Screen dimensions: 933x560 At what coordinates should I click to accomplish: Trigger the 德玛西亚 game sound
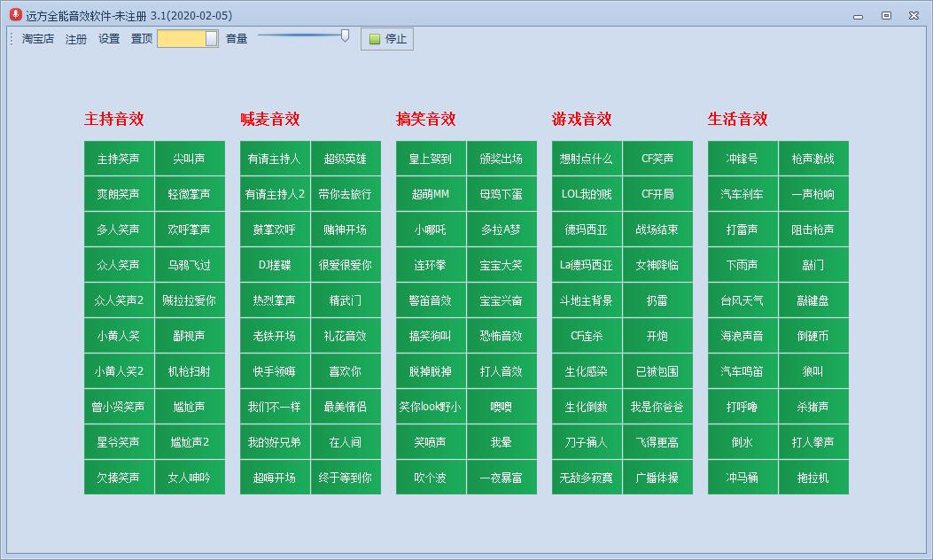(x=584, y=229)
